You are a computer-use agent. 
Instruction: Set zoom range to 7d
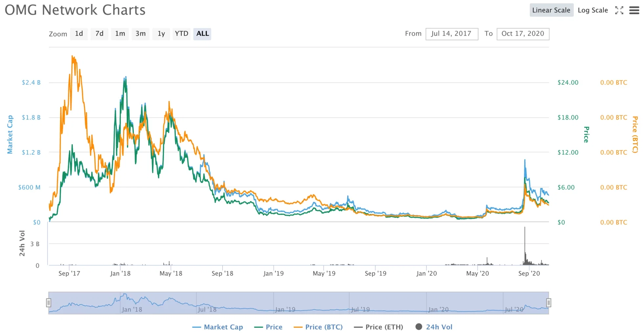tap(99, 34)
